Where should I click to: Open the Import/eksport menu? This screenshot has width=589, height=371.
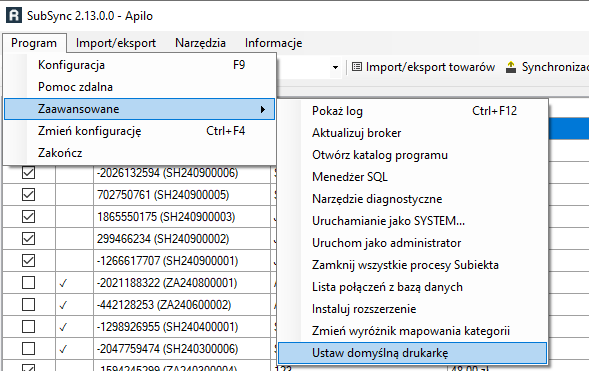click(116, 43)
